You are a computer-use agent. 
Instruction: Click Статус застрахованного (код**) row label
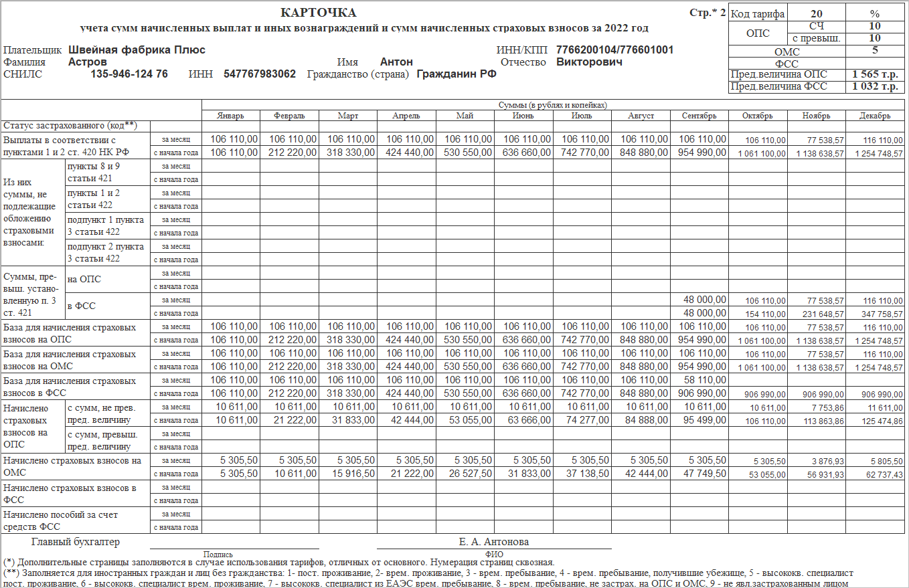[70, 126]
